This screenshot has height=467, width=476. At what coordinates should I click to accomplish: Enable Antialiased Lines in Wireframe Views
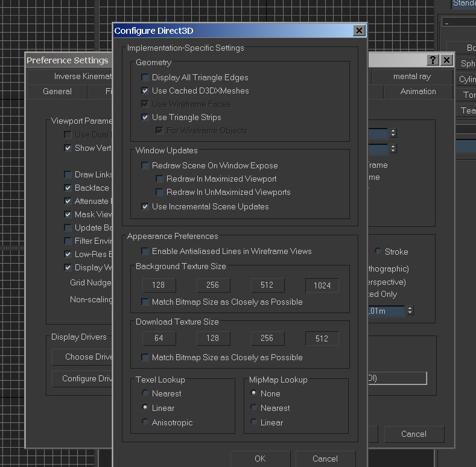coord(145,251)
